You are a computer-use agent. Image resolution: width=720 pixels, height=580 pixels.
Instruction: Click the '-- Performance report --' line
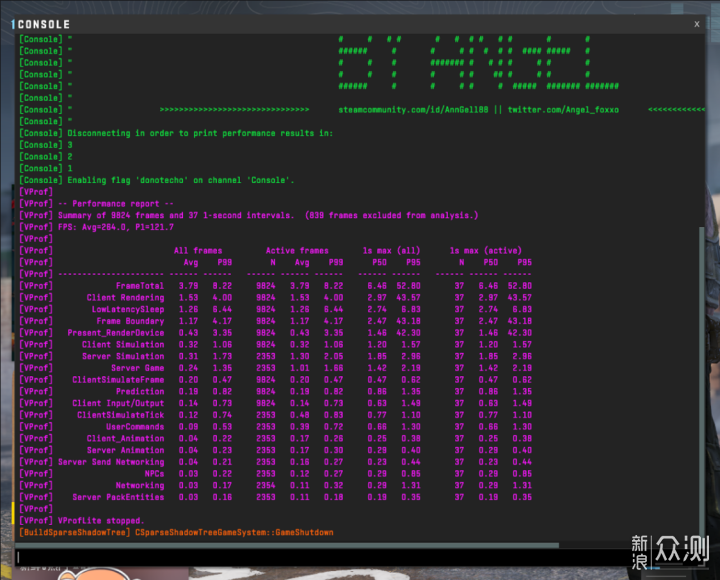click(116, 203)
